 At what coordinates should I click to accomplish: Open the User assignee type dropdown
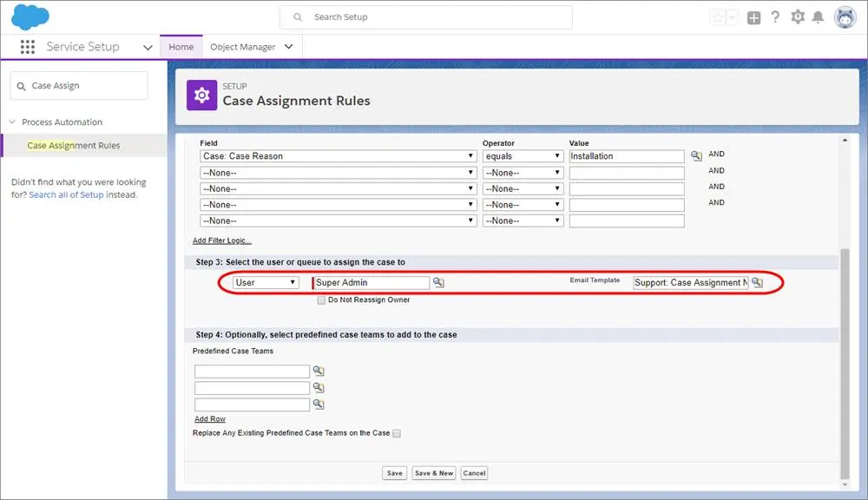pyautogui.click(x=266, y=282)
